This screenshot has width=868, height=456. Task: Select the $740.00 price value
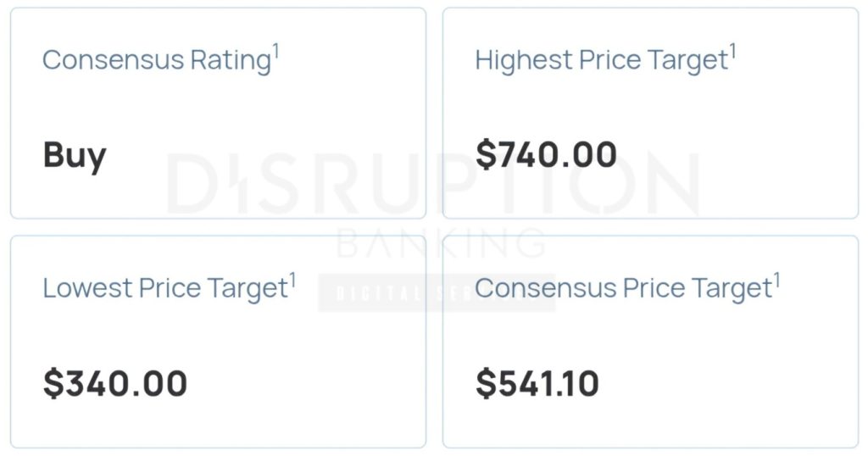546,156
